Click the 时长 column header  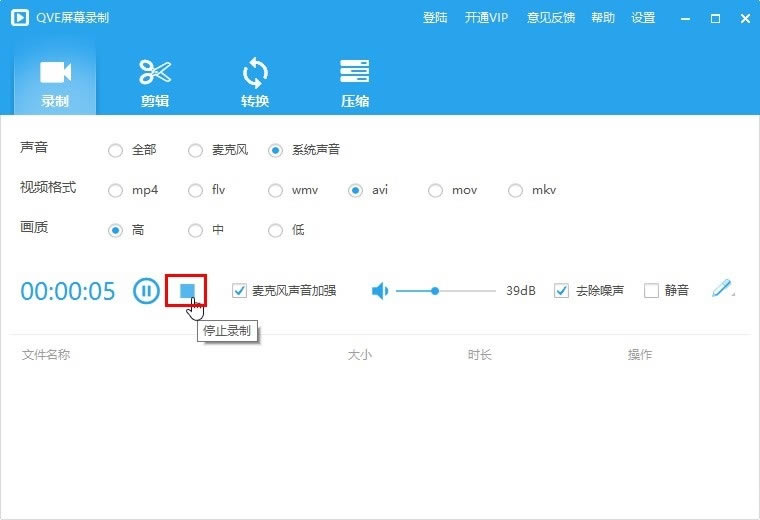479,355
